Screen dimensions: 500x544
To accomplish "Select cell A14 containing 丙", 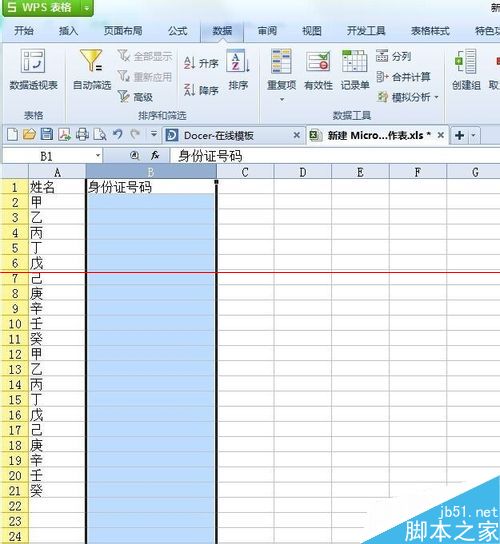I will [x=57, y=384].
